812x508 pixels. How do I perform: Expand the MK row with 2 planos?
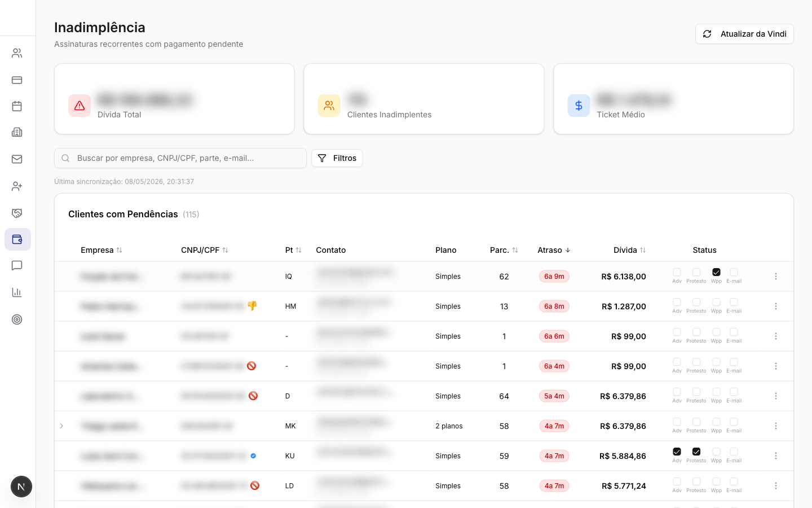point(61,426)
